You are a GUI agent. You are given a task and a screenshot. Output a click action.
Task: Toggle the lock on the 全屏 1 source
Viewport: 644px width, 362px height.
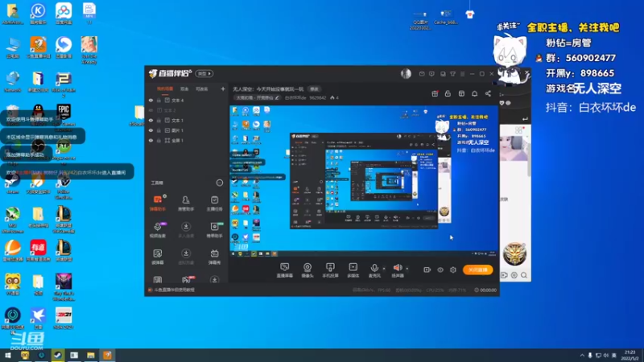(x=159, y=140)
